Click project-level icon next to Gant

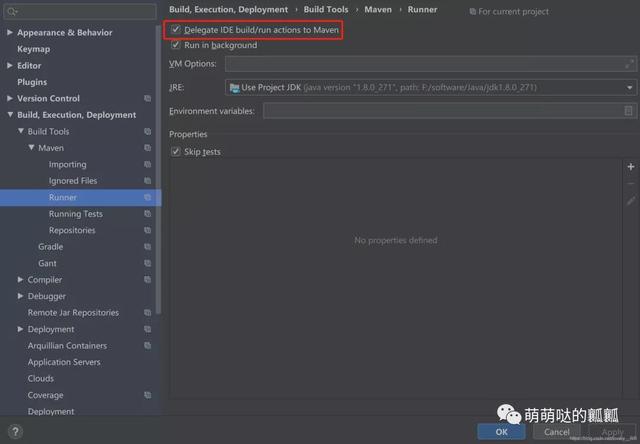[x=147, y=263]
